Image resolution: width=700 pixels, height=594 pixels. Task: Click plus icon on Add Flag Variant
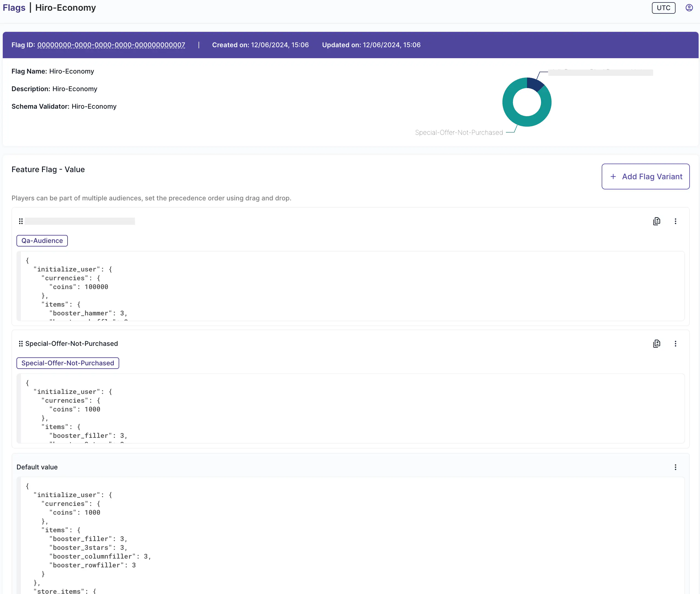pyautogui.click(x=613, y=176)
